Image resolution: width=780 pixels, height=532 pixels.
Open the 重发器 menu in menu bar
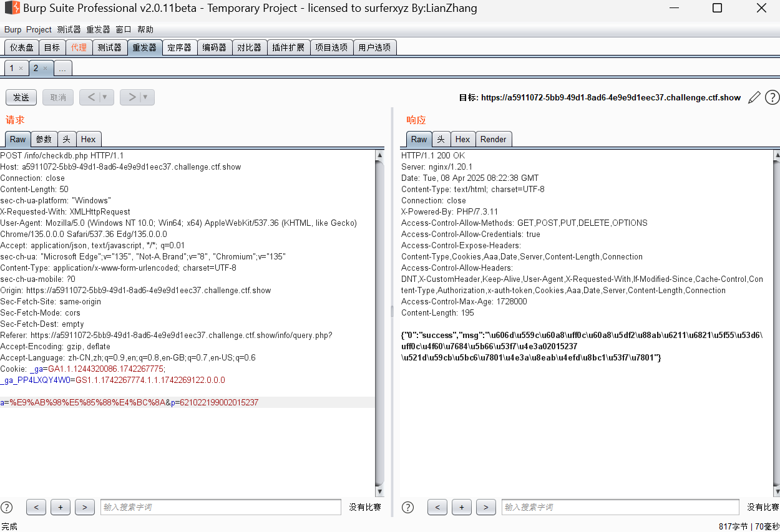[98, 29]
